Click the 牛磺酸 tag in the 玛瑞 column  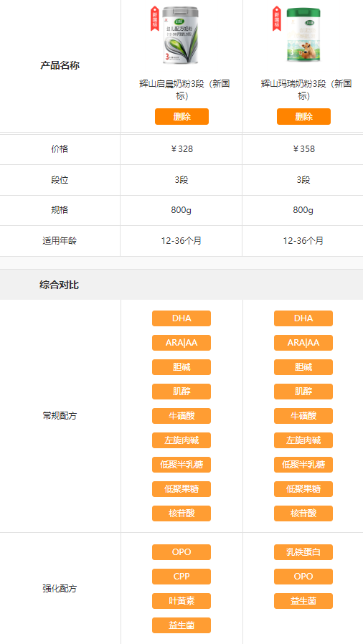pos(303,416)
